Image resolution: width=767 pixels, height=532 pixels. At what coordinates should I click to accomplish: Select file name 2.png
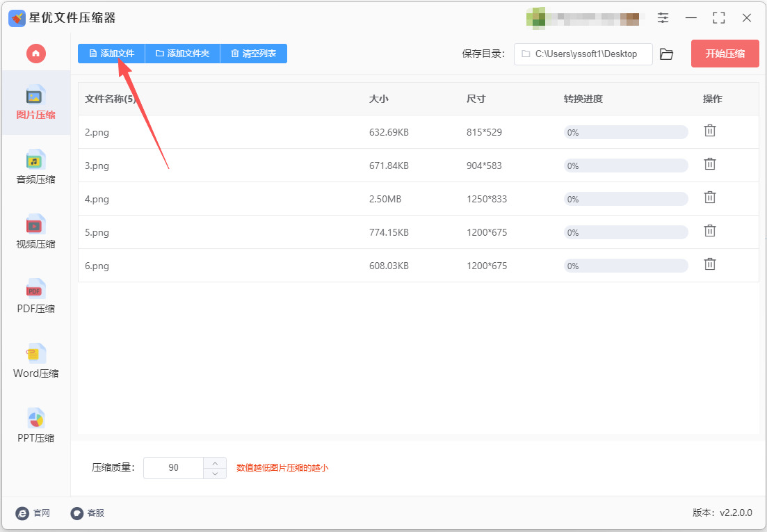[97, 133]
